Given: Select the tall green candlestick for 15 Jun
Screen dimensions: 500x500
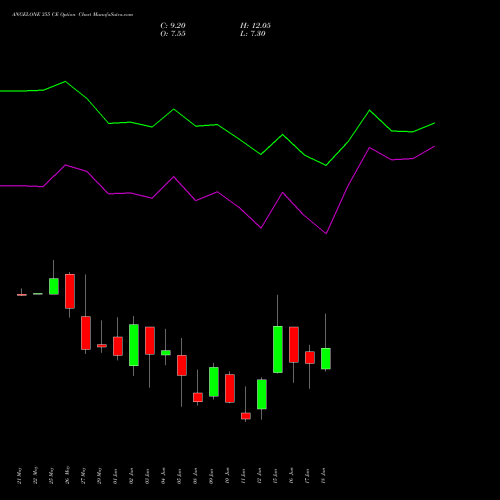Looking at the screenshot, I should pos(278,349).
